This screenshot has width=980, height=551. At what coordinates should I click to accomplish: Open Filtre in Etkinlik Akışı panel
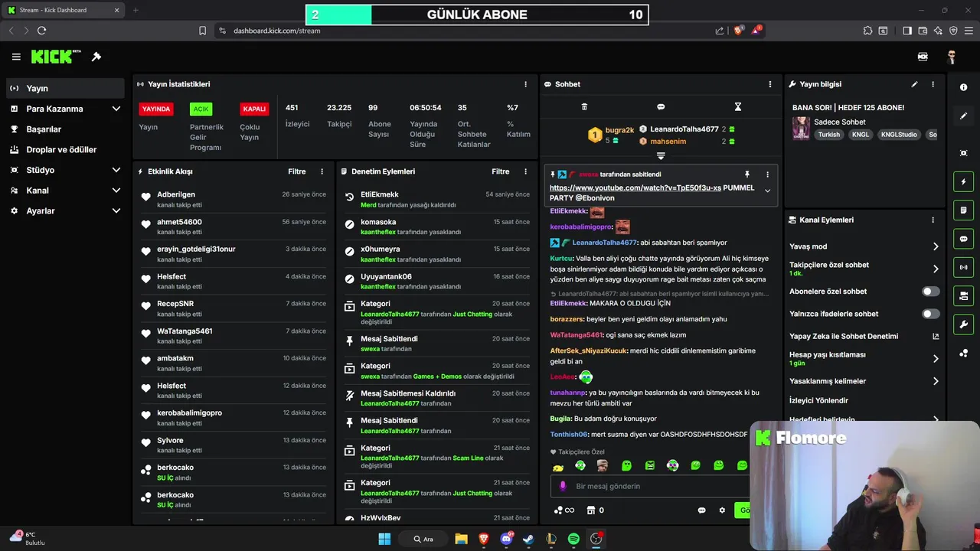click(x=296, y=171)
